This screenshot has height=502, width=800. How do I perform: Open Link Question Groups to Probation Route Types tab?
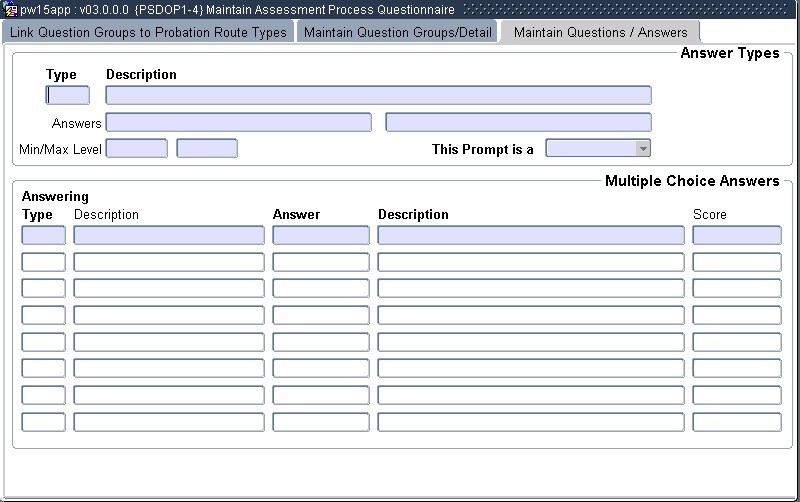pyautogui.click(x=148, y=33)
